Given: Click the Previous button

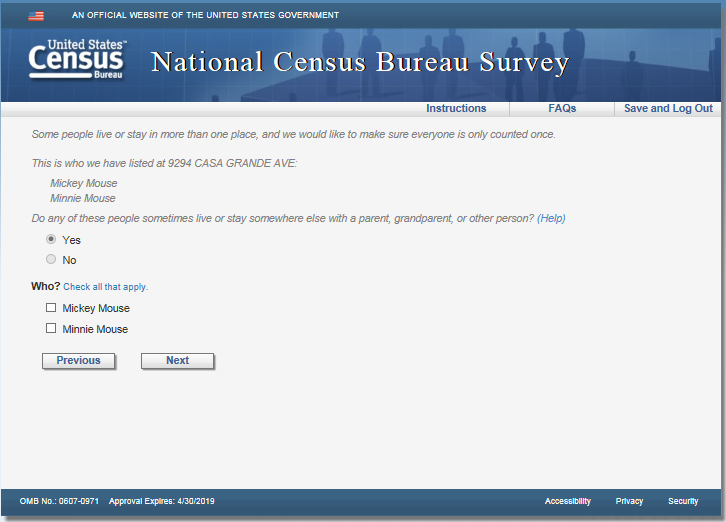Looking at the screenshot, I should coord(79,361).
